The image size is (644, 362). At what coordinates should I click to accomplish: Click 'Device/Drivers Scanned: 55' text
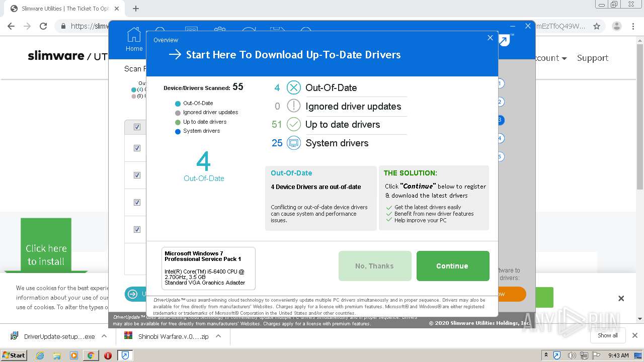pyautogui.click(x=203, y=87)
